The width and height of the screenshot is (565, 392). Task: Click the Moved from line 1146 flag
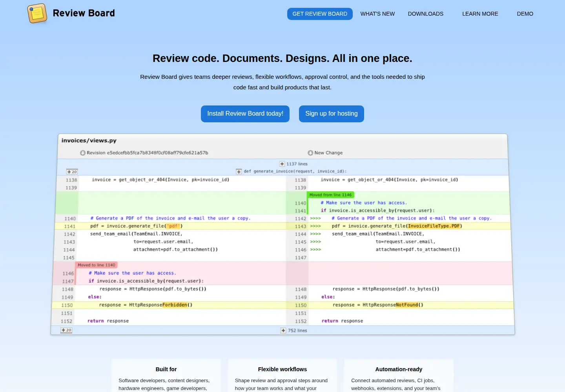click(x=331, y=195)
